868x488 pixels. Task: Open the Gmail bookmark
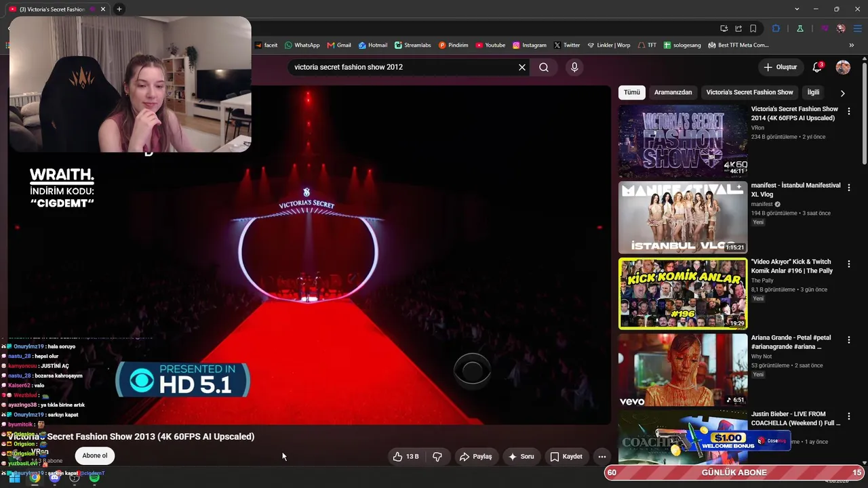[x=339, y=45]
